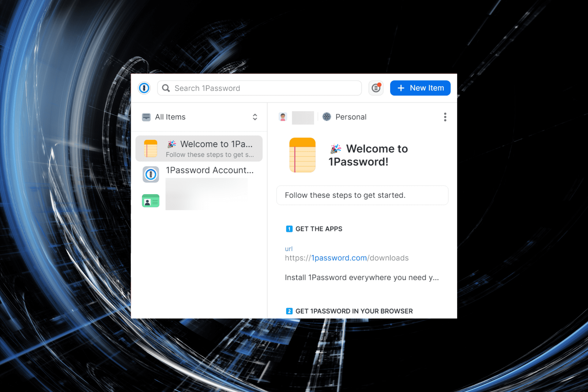Click the All Items category icon
This screenshot has width=588, height=392.
[x=146, y=117]
